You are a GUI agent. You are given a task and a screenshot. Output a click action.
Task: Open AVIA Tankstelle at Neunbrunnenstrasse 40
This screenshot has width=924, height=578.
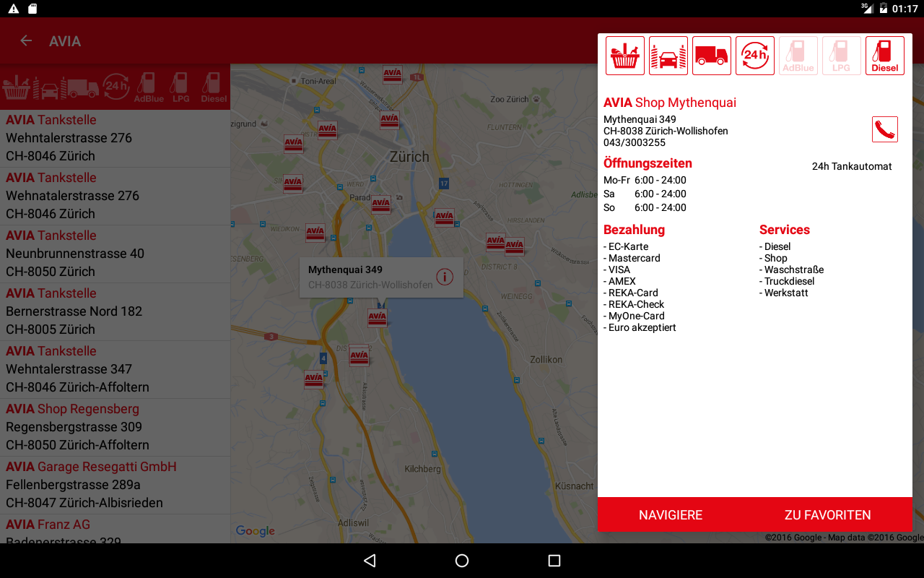tap(115, 254)
